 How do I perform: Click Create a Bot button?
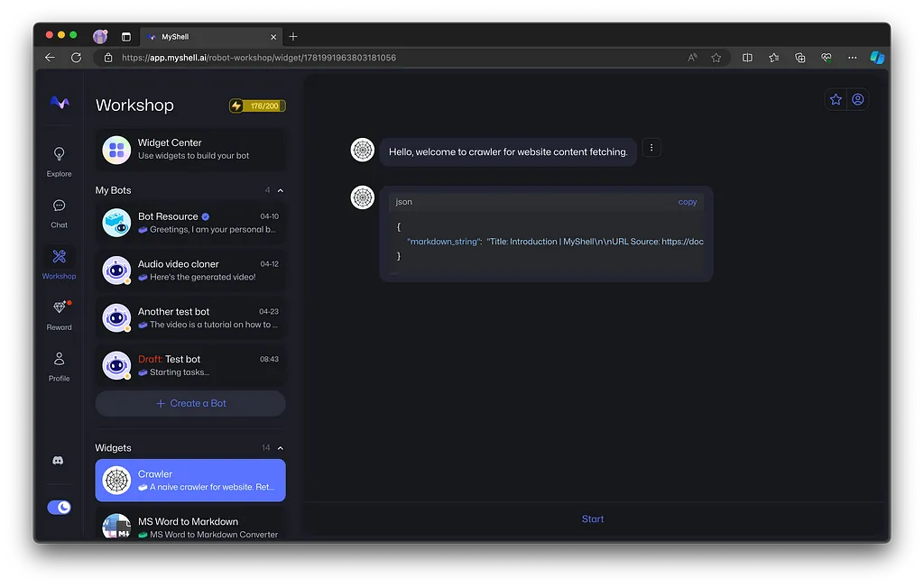click(190, 403)
